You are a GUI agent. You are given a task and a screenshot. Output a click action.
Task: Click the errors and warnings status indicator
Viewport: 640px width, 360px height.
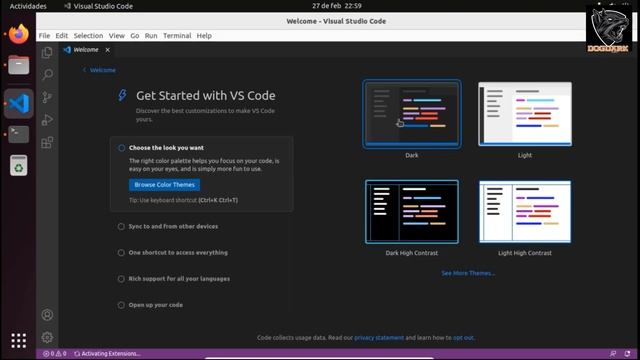pos(55,354)
